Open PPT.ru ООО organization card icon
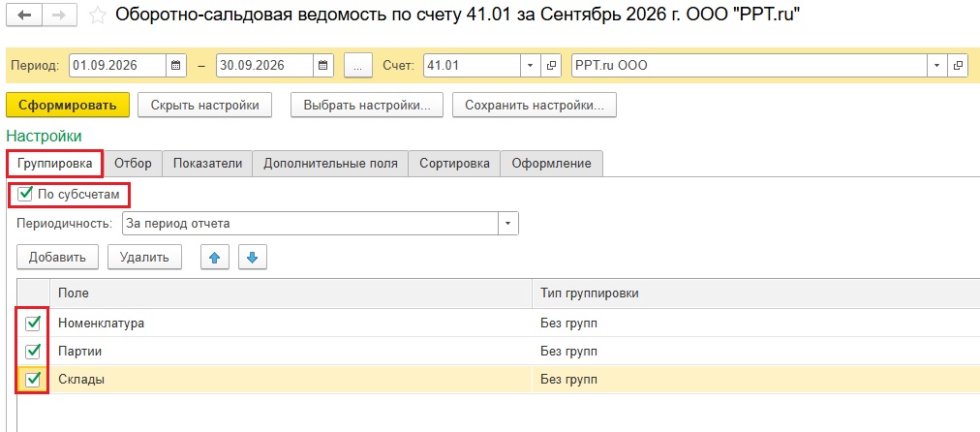 tap(958, 65)
